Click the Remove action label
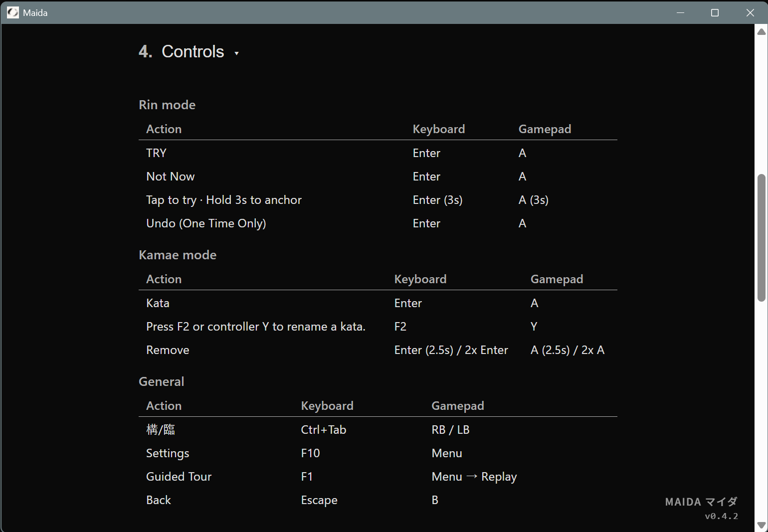Image resolution: width=768 pixels, height=532 pixels. coord(168,350)
